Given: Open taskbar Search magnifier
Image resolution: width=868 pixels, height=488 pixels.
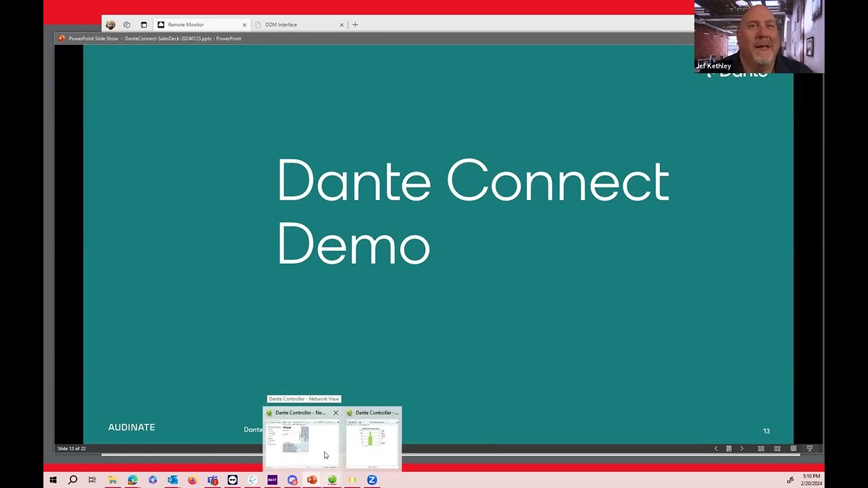Looking at the screenshot, I should click(73, 480).
